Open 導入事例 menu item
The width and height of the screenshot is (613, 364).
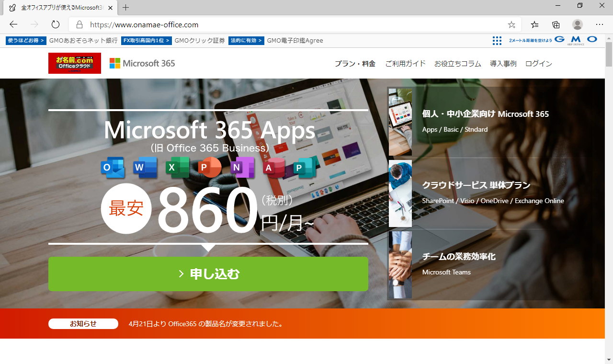[503, 64]
